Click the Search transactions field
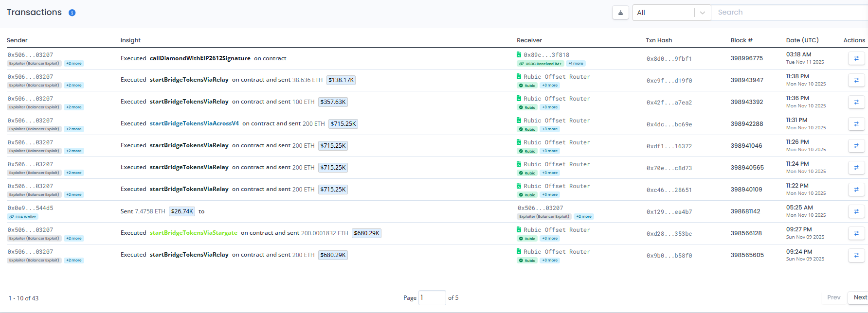The height and width of the screenshot is (313, 868). [x=788, y=13]
